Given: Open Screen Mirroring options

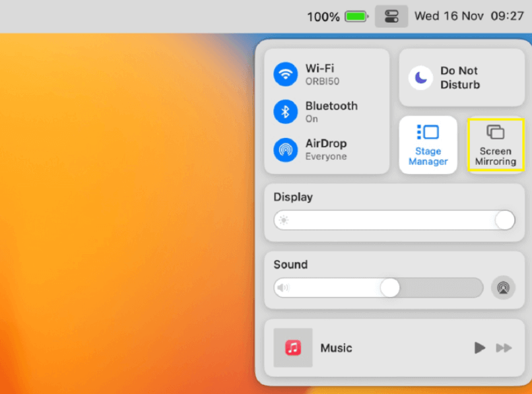Looking at the screenshot, I should pos(495,145).
